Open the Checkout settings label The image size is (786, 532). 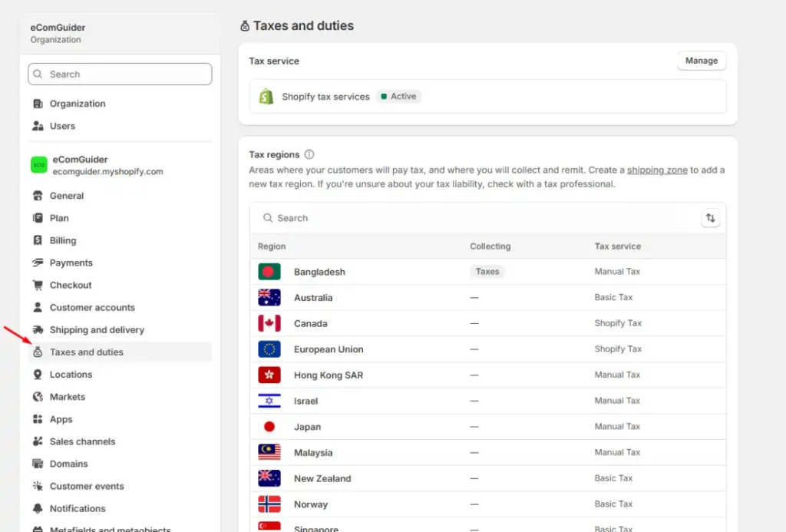[71, 285]
